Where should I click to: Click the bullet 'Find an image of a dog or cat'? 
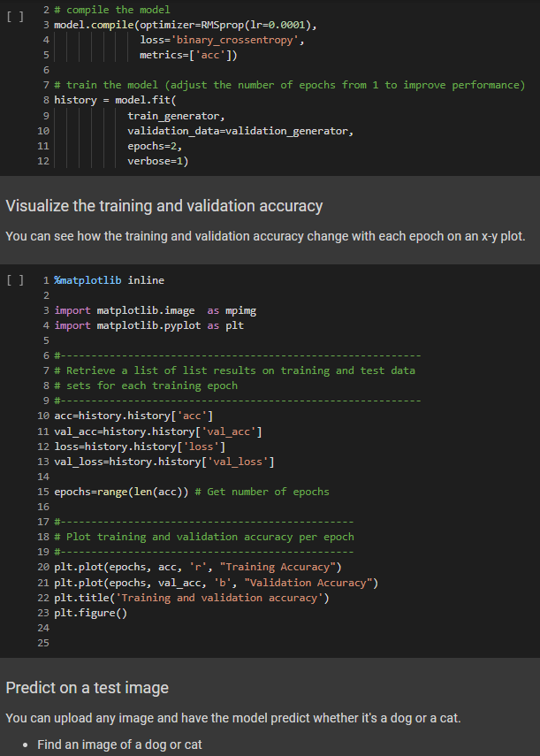coord(119,745)
